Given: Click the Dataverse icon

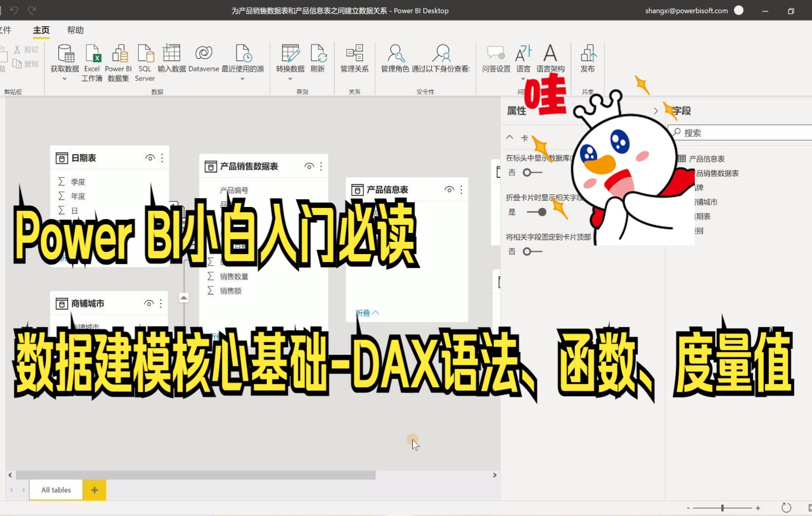Looking at the screenshot, I should pyautogui.click(x=204, y=53).
